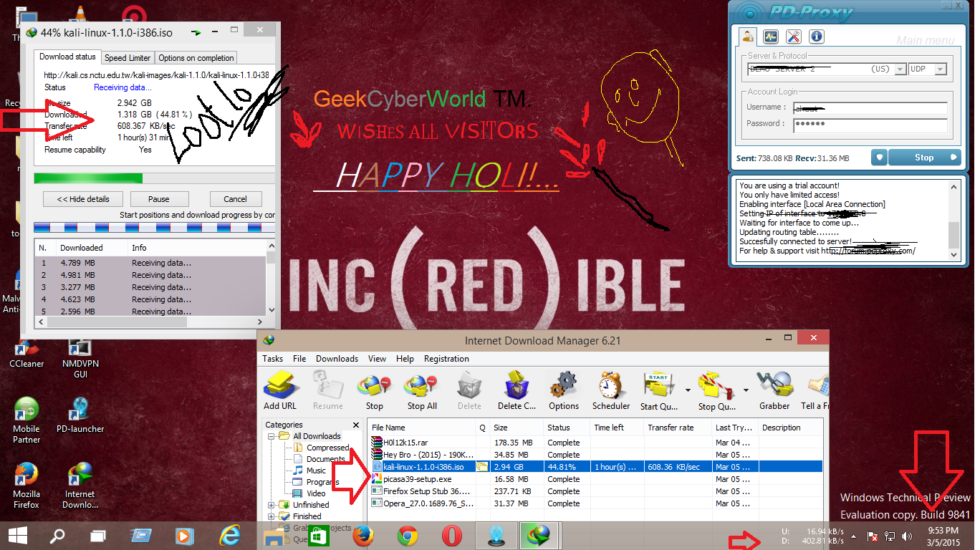Collapse All Downloads tree node
The height and width of the screenshot is (550, 980).
272,436
